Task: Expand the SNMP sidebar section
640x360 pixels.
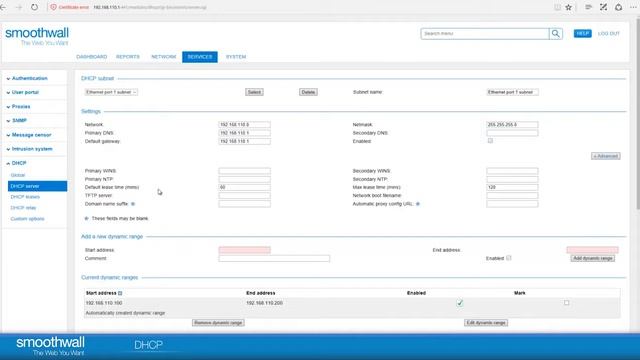Action: tap(19, 121)
